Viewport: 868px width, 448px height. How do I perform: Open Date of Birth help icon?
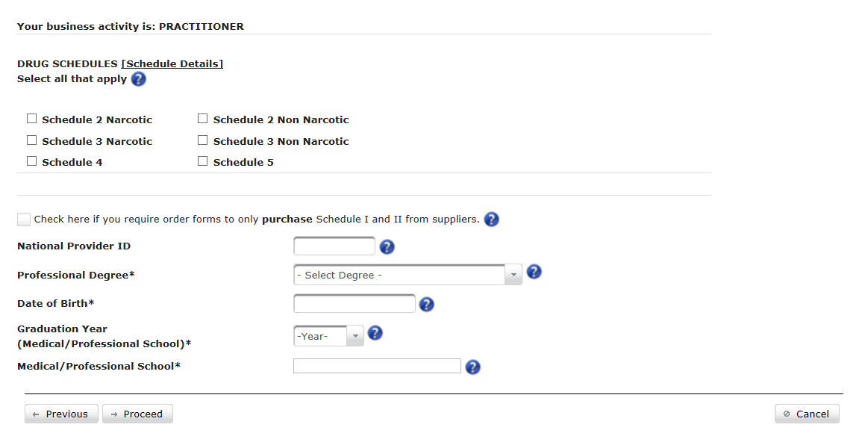tap(426, 305)
